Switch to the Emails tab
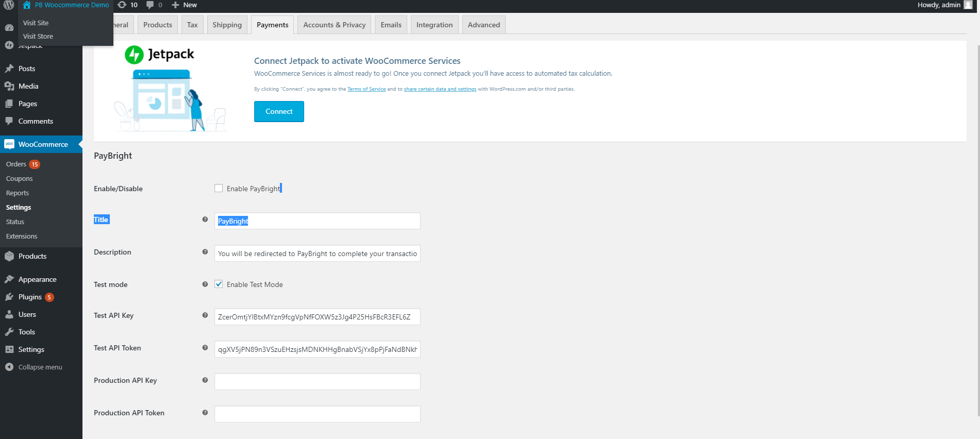Image resolution: width=980 pixels, height=439 pixels. (x=391, y=25)
